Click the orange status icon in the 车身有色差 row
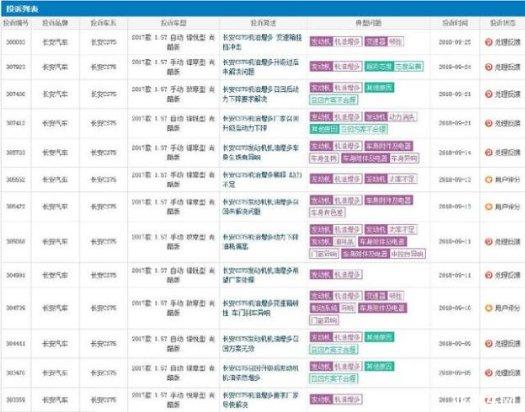The width and height of the screenshot is (525, 412). point(489,207)
